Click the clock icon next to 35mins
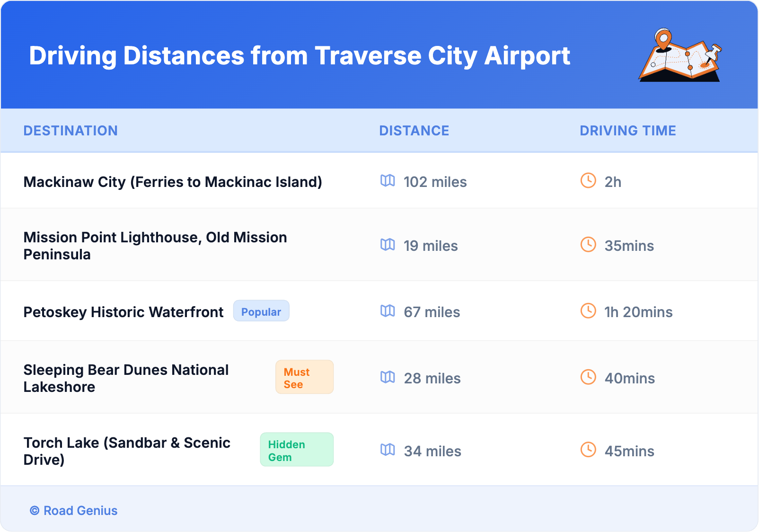The image size is (759, 532). point(588,245)
